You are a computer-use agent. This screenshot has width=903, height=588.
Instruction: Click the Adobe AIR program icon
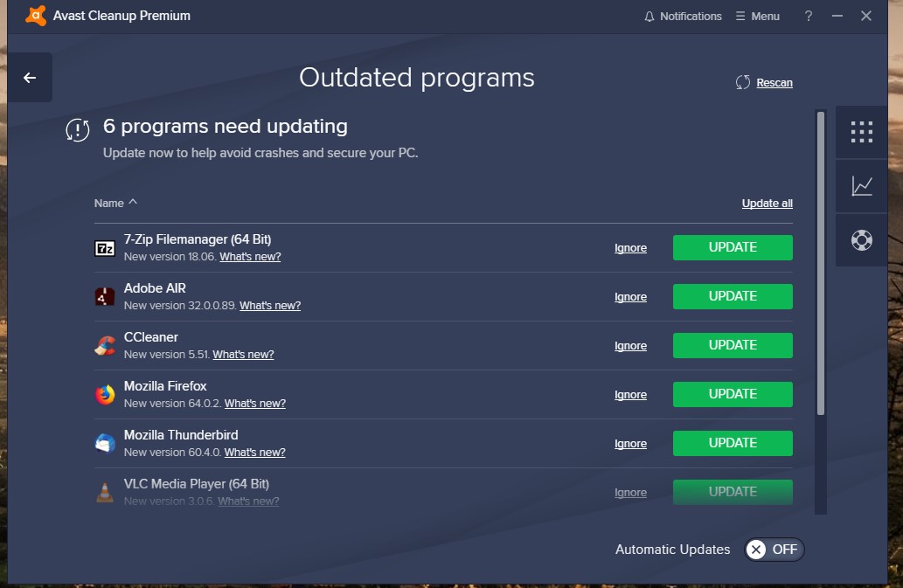(x=105, y=297)
